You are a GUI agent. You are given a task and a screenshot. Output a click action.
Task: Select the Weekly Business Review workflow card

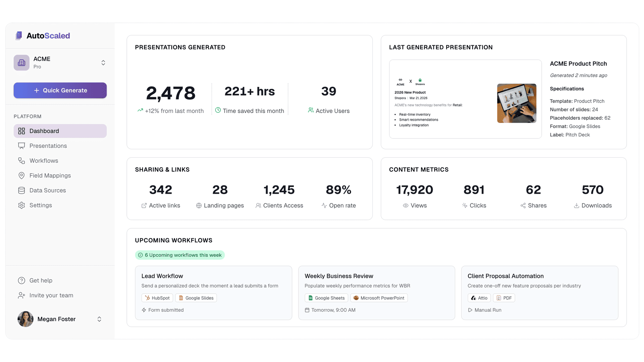(376, 293)
